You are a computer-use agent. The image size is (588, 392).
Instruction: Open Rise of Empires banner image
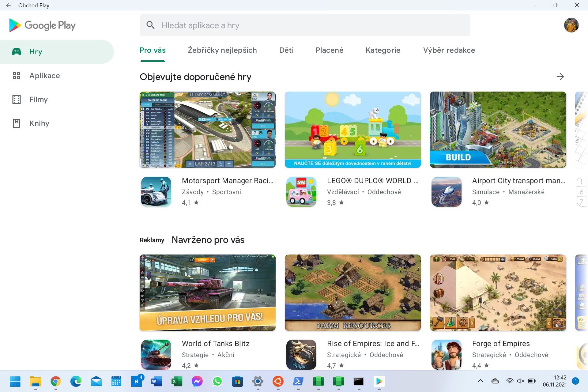pos(353,292)
